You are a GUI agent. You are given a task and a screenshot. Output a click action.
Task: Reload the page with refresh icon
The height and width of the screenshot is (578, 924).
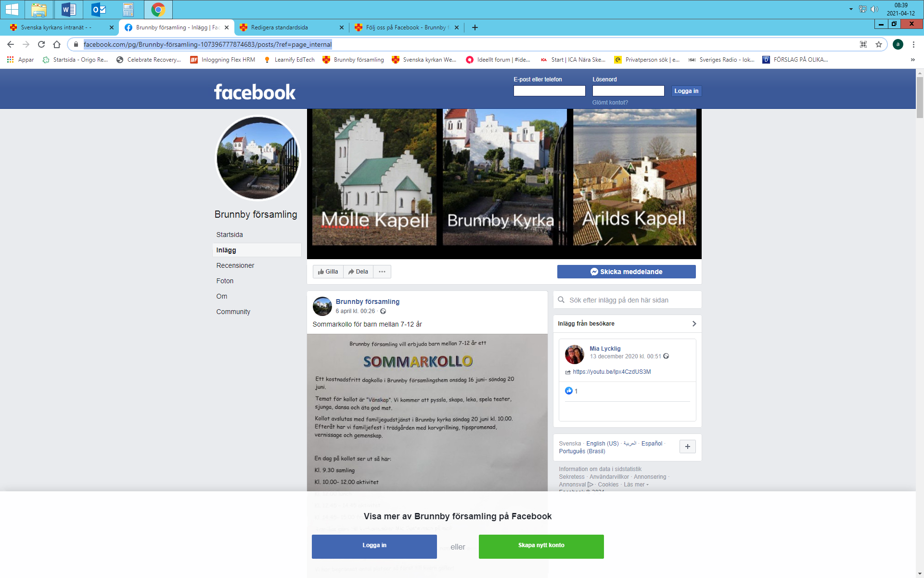coord(41,44)
